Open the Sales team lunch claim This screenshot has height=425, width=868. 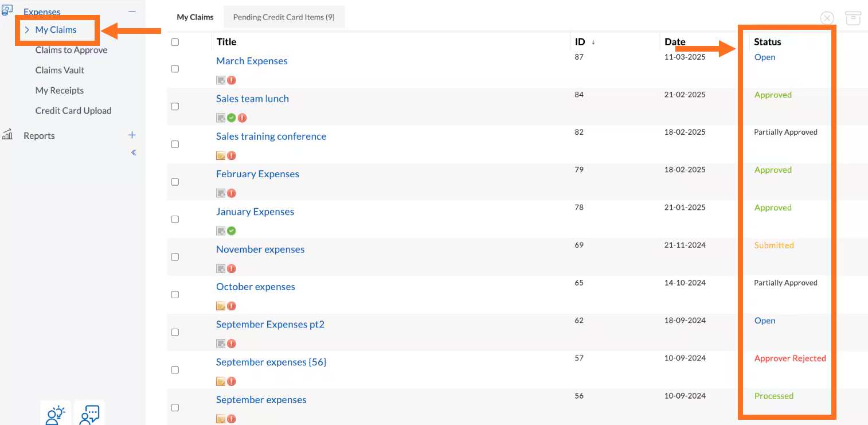tap(252, 99)
